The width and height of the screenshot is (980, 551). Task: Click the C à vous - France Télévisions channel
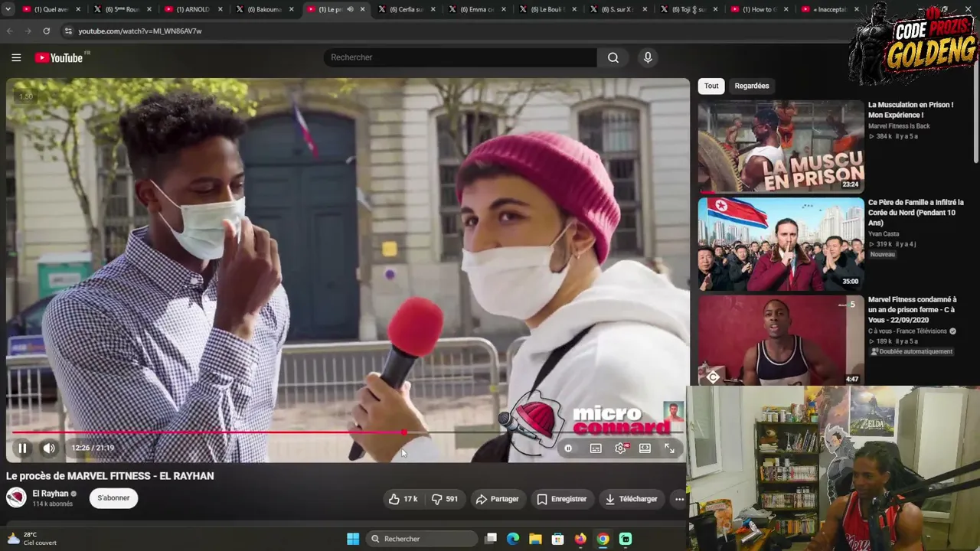click(907, 331)
